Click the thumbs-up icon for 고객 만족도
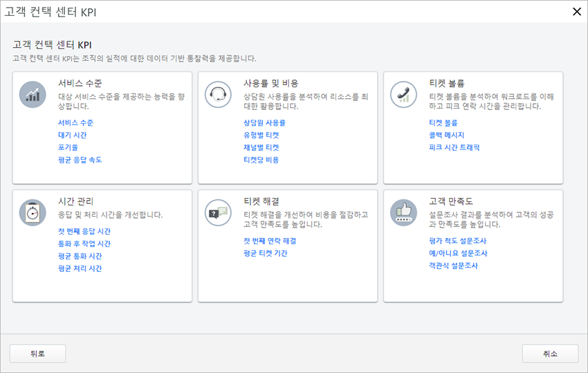This screenshot has width=588, height=373. click(x=403, y=212)
